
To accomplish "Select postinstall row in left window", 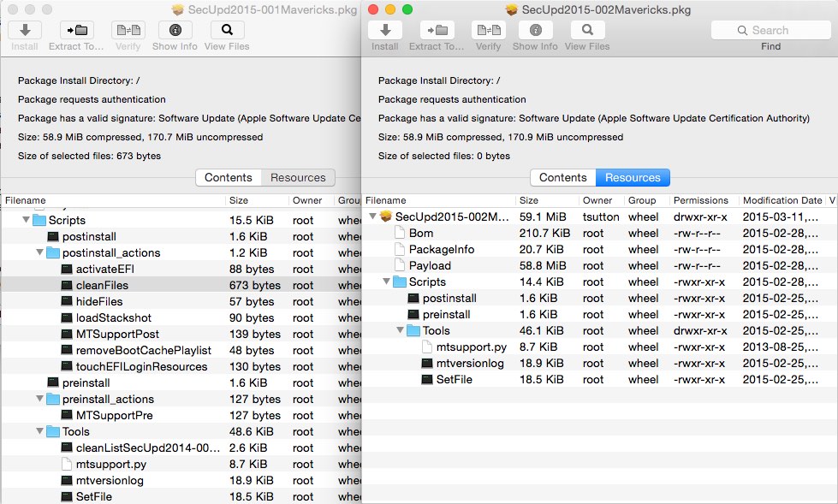I will (181, 236).
